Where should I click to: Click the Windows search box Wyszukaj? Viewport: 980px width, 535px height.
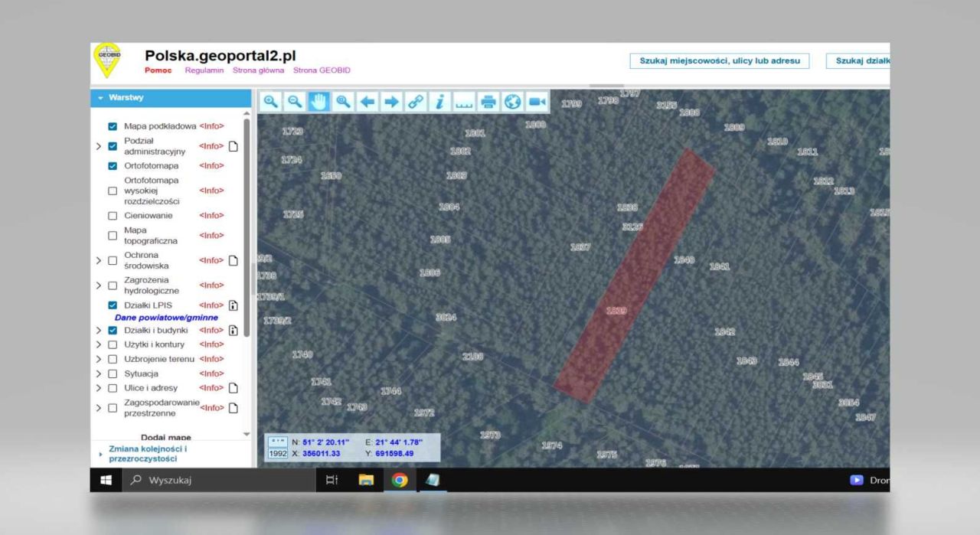(x=218, y=480)
